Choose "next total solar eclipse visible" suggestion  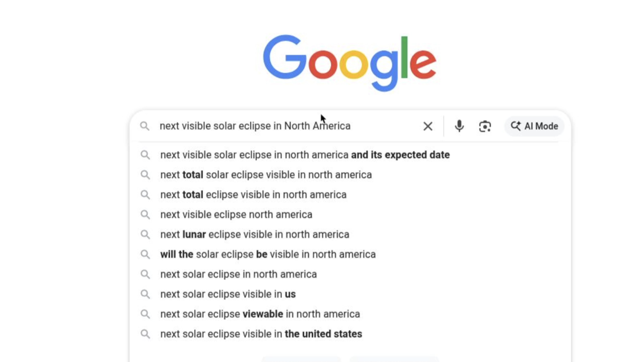click(266, 175)
